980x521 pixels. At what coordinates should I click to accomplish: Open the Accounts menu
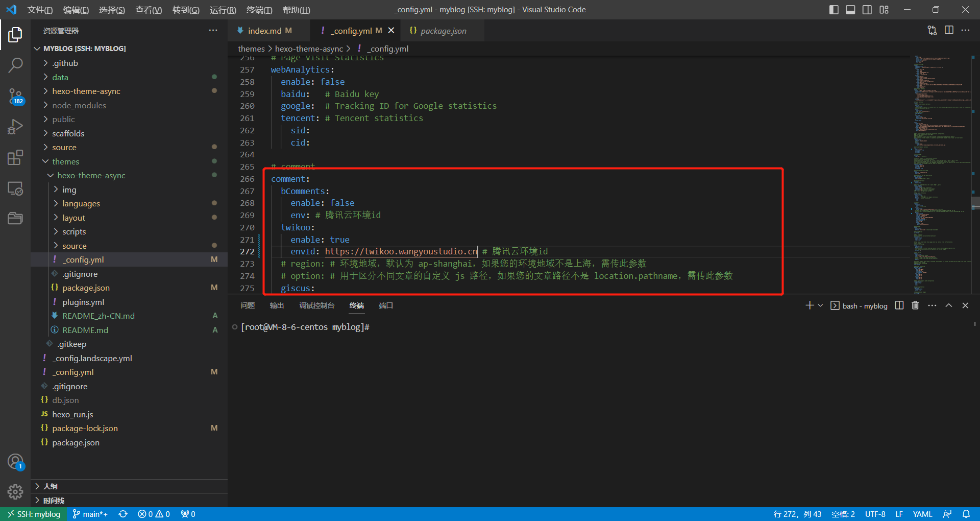tap(15, 462)
